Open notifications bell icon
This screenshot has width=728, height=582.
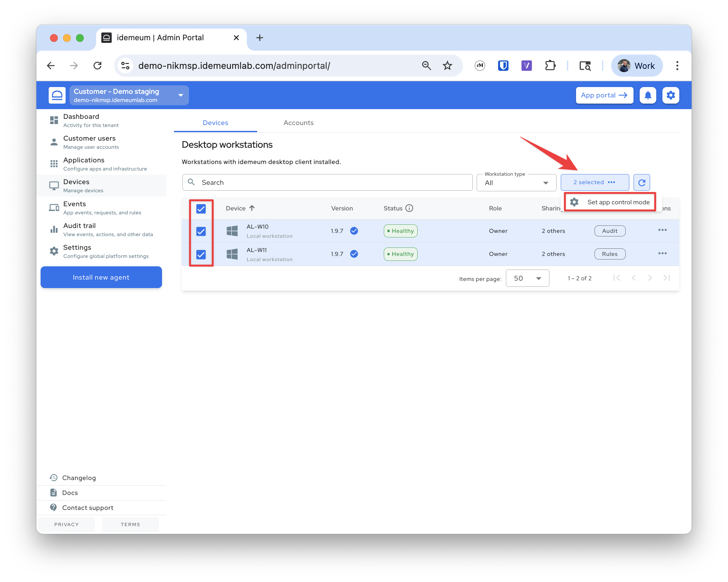[648, 95]
